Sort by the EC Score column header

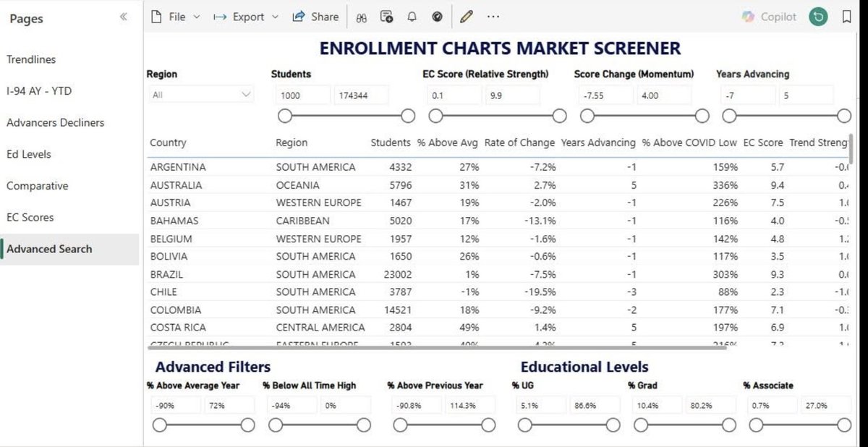click(763, 142)
